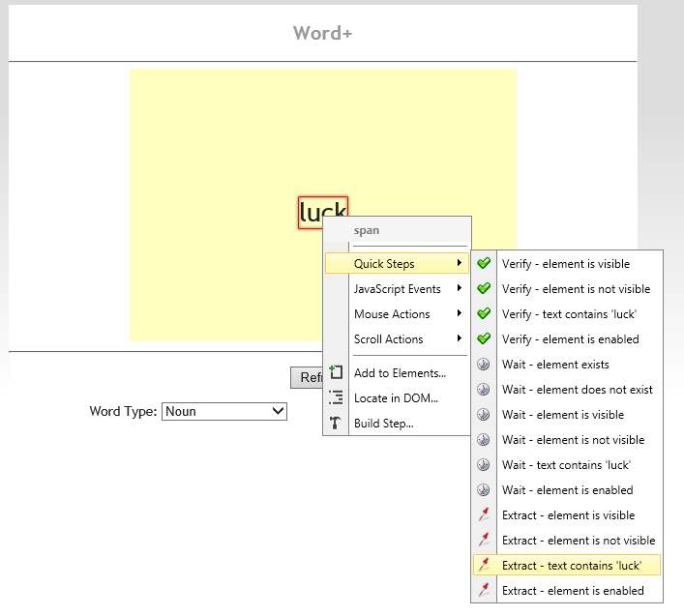The width and height of the screenshot is (684, 616).
Task: Select 'Wait - element is not visible' step
Action: (x=567, y=439)
